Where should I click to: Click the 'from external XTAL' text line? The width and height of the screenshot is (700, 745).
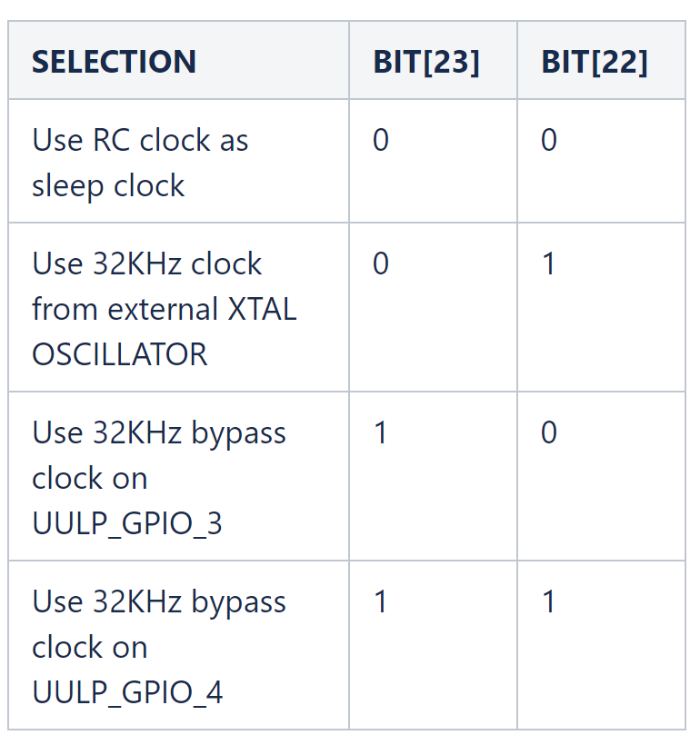(164, 309)
